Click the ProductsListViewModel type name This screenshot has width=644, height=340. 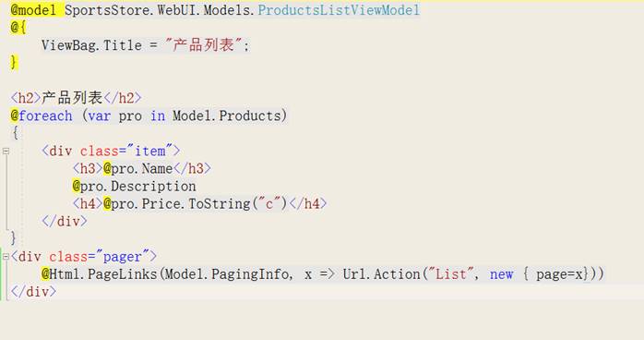point(339,10)
